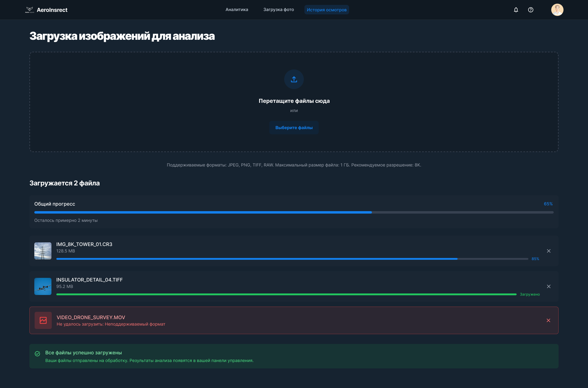588x388 pixels.
Task: Click the Перетащите файлы сюда drop area
Action: (294, 101)
